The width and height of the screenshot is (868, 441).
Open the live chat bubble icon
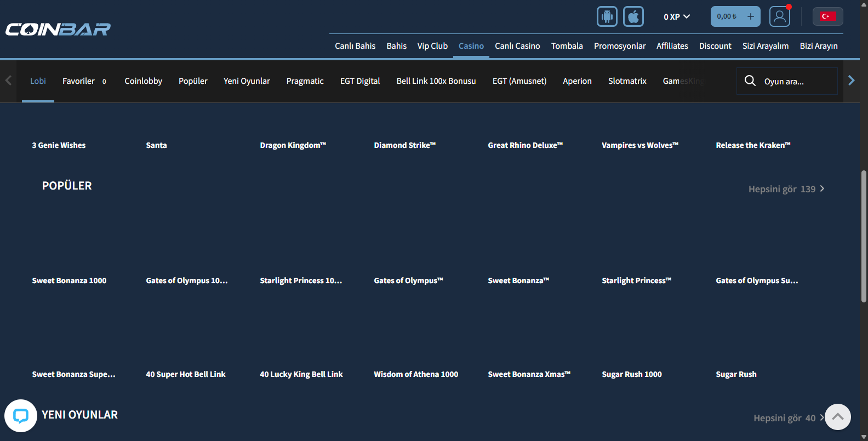[x=21, y=416]
